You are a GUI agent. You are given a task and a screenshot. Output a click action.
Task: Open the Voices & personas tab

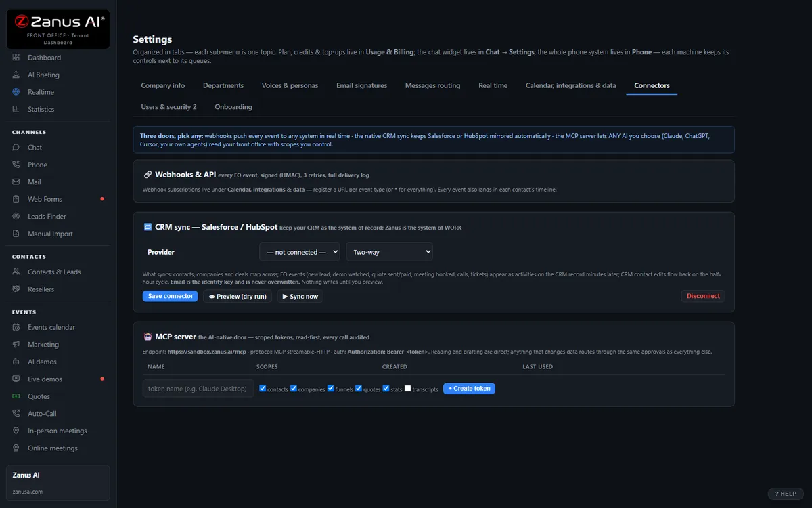(x=290, y=85)
